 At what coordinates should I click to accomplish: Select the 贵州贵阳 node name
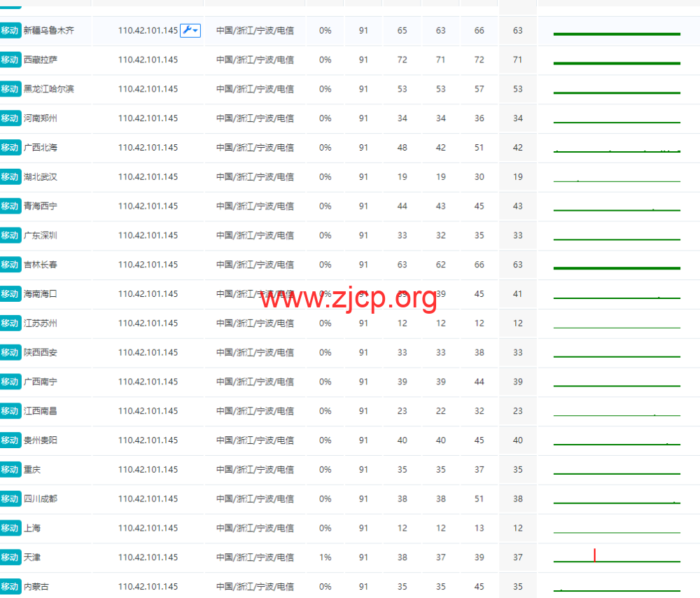[41, 440]
